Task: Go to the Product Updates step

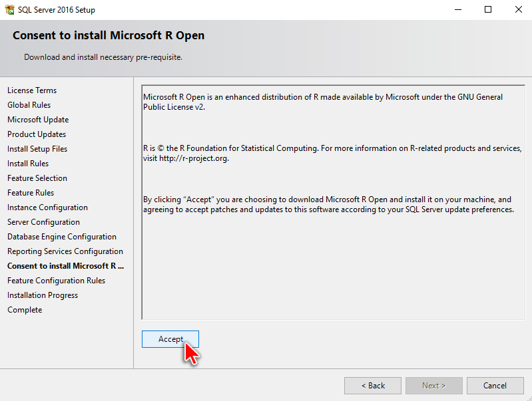Action: coord(37,134)
